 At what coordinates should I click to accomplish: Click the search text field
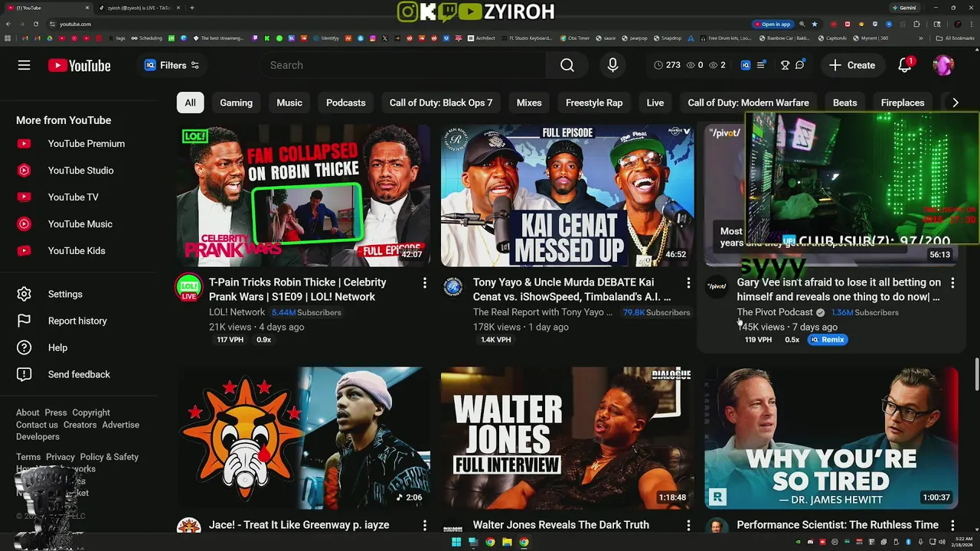click(403, 65)
